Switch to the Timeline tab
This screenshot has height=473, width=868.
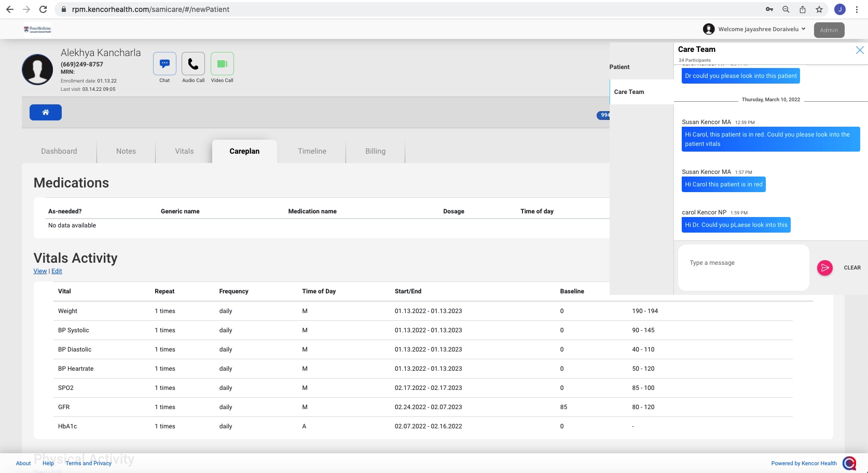(x=312, y=151)
